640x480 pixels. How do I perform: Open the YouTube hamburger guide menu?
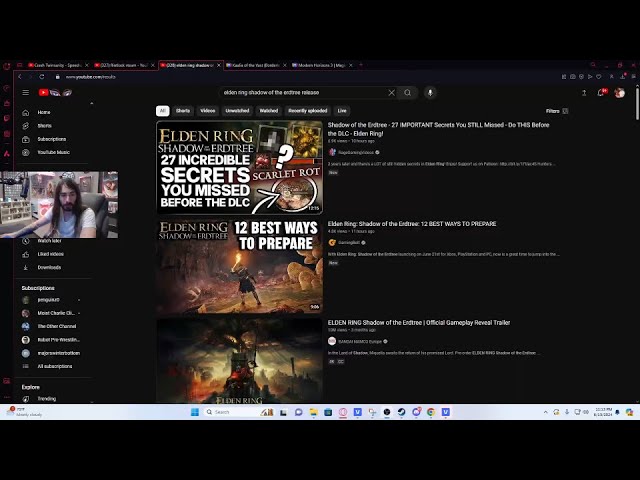coord(26,93)
